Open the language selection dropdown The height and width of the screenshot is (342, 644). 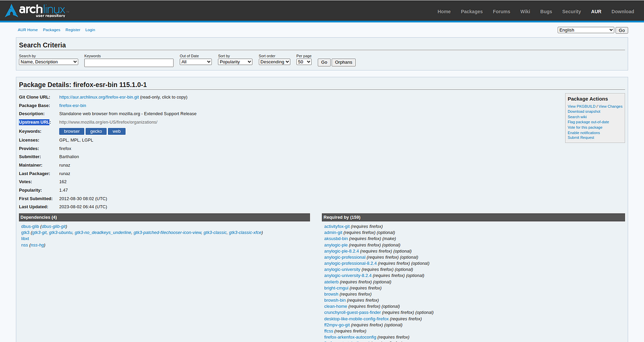tap(585, 30)
